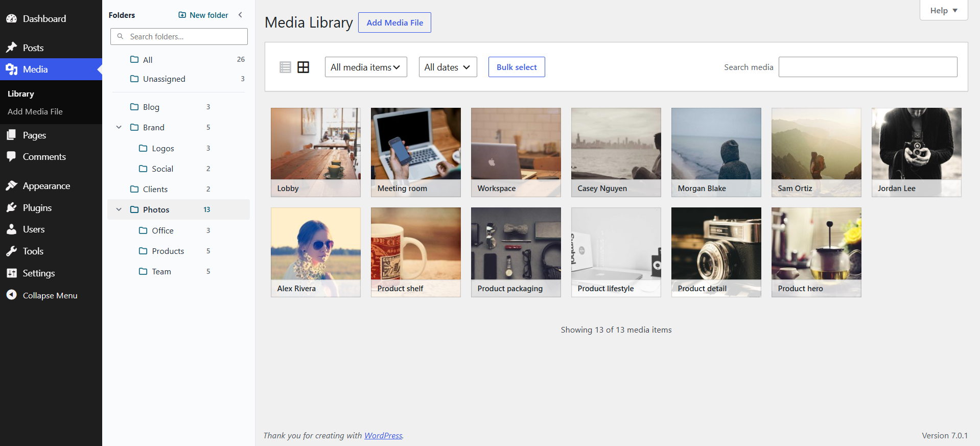Open the Product lifestyle thumbnail
The width and height of the screenshot is (980, 446).
tap(616, 252)
